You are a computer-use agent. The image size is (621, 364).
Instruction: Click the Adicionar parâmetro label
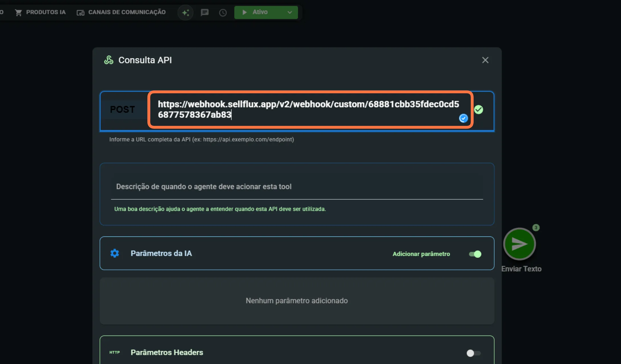click(421, 254)
